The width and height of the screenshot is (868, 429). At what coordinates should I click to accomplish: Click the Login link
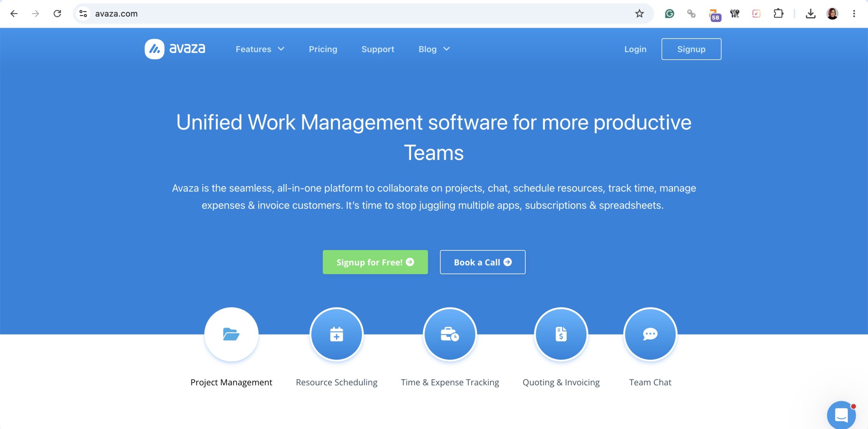tap(635, 49)
